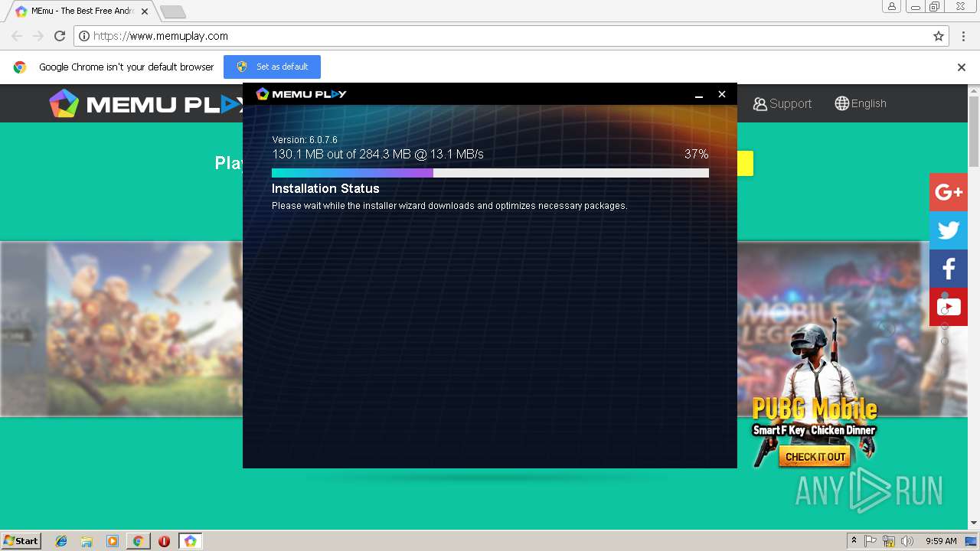Open the English language selector
Viewport: 980px width, 551px height.
pos(861,103)
